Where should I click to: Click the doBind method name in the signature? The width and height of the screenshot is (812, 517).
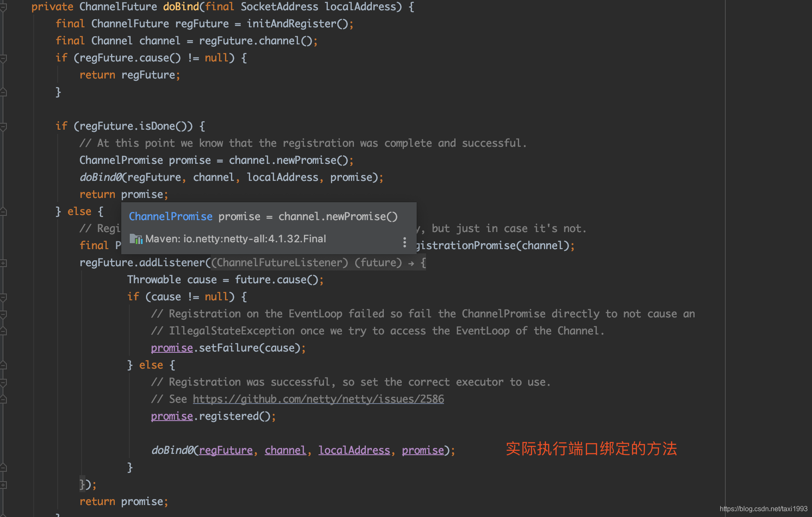[181, 7]
